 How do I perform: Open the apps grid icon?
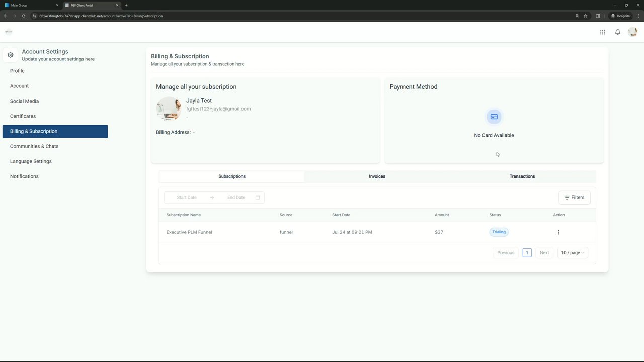tap(602, 32)
